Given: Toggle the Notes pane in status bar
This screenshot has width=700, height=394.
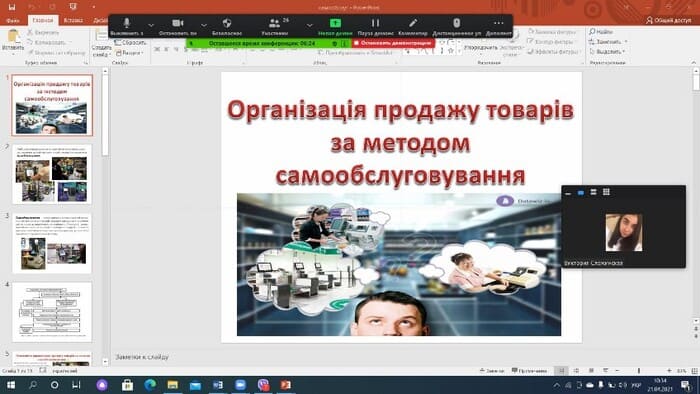Looking at the screenshot, I should (x=492, y=370).
